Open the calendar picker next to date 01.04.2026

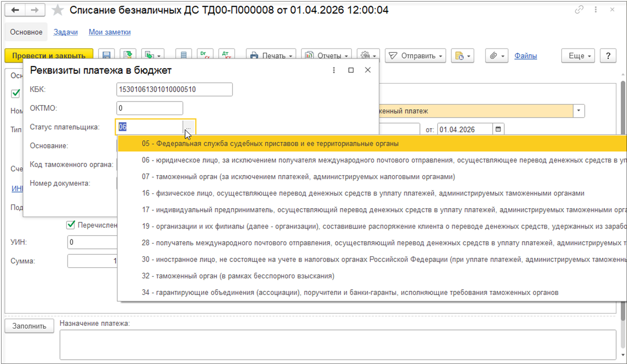pyautogui.click(x=498, y=129)
